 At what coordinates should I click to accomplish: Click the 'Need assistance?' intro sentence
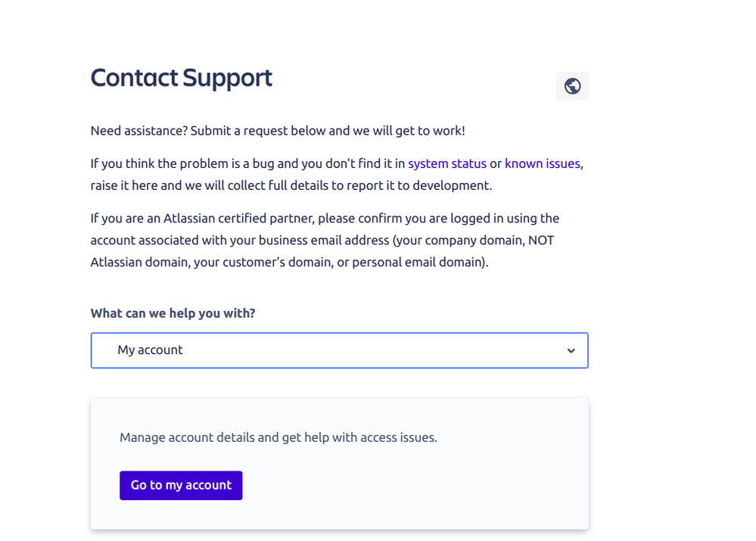click(278, 131)
